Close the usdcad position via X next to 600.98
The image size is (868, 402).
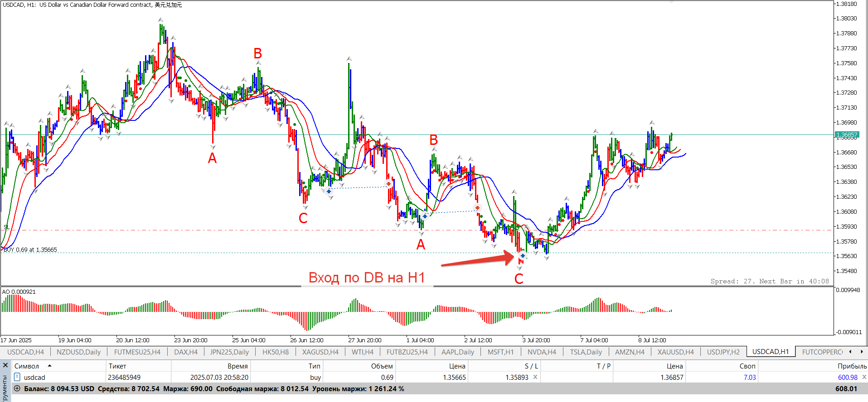(x=864, y=377)
